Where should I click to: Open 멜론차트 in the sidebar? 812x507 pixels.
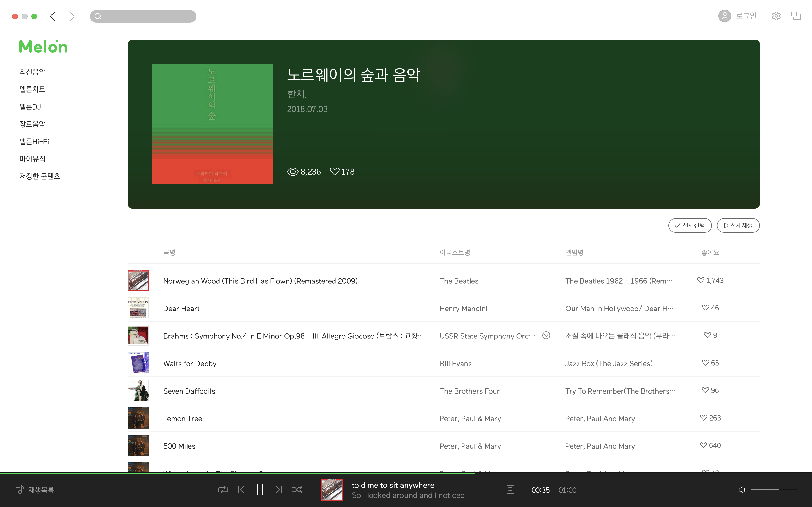click(x=32, y=89)
